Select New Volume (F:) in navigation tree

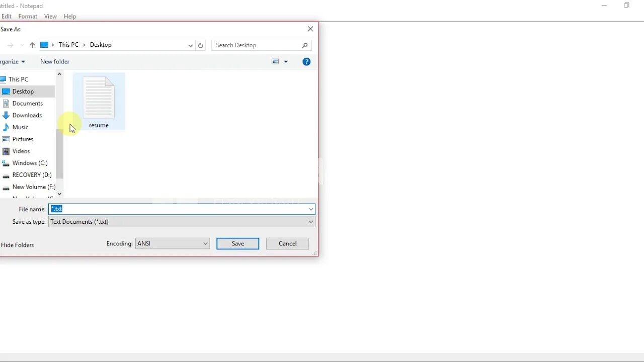click(34, 187)
